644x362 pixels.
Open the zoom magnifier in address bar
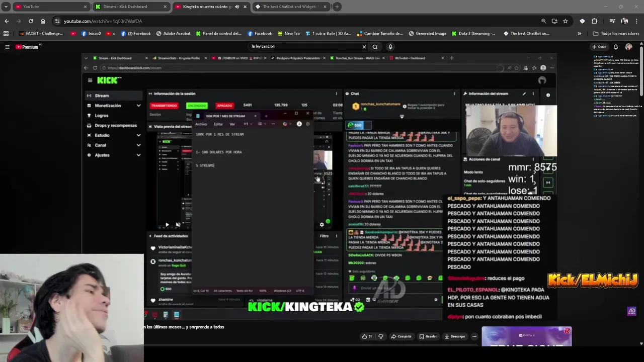point(543,21)
